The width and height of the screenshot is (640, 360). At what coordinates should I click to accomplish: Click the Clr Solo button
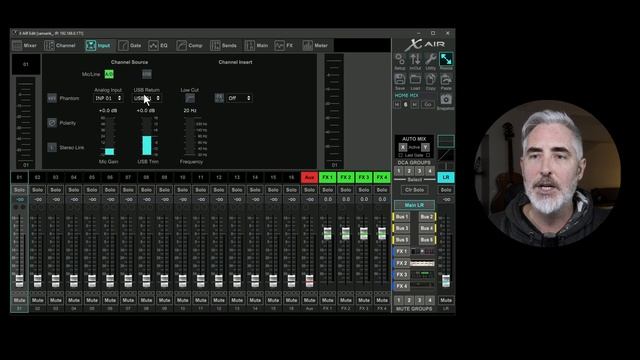[x=414, y=190]
